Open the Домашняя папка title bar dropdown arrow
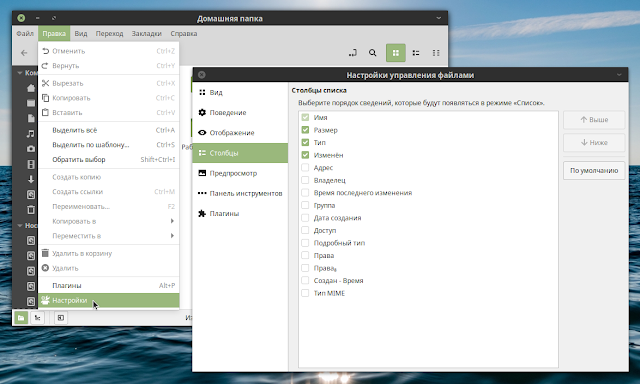 tap(439, 18)
